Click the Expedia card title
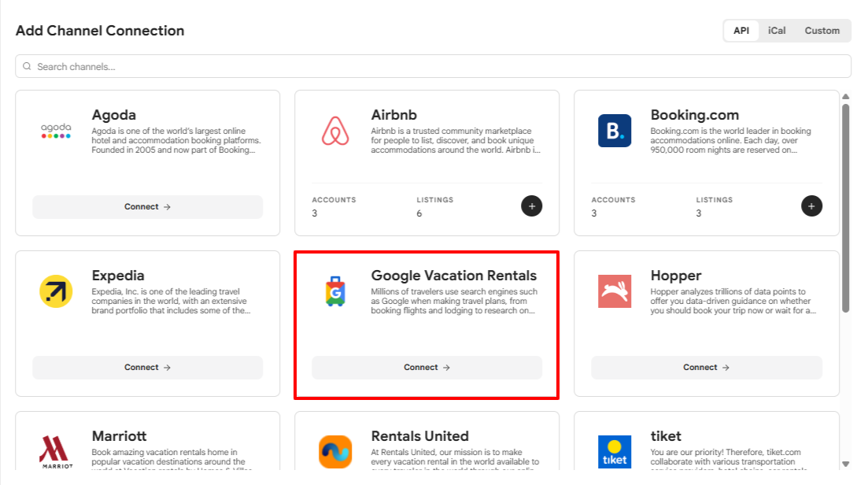The image size is (868, 485). (x=118, y=275)
